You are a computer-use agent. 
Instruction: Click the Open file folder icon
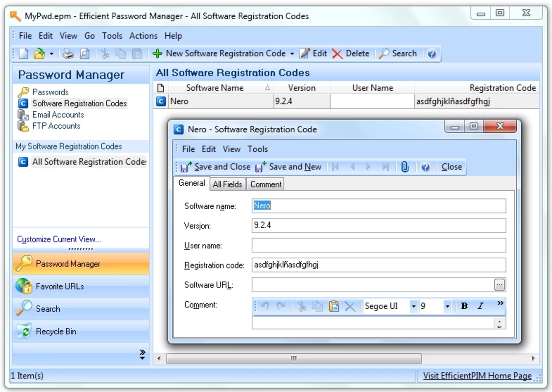point(39,53)
